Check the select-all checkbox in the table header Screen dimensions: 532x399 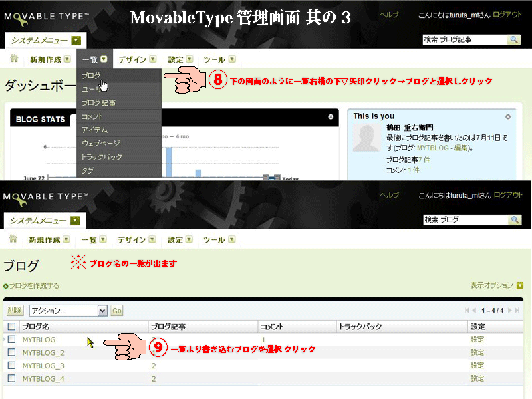pos(10,327)
